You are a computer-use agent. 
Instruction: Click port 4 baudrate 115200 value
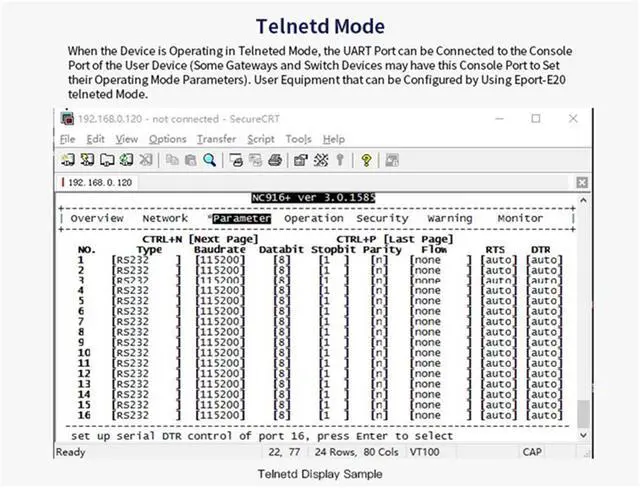point(220,291)
